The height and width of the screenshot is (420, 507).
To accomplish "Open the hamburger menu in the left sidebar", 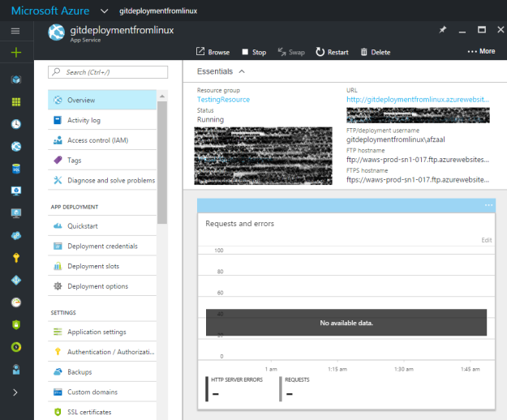I will click(x=15, y=31).
